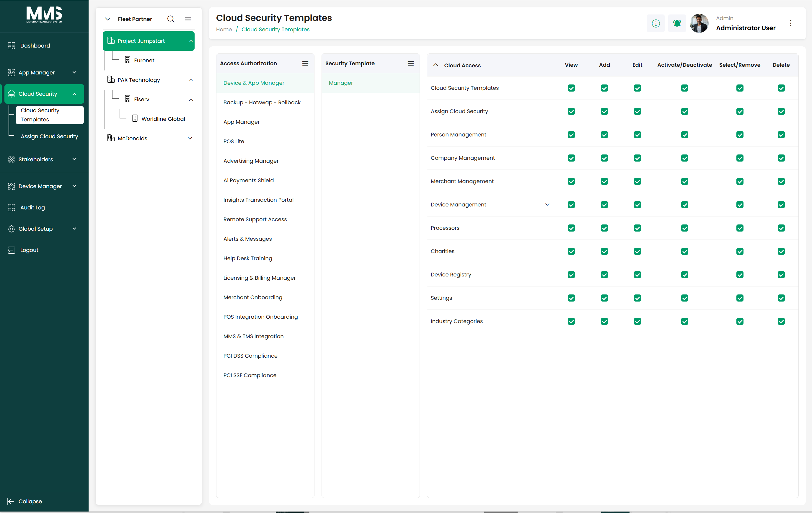This screenshot has height=513, width=812.
Task: Open the Security Template hamburger menu
Action: 411,63
